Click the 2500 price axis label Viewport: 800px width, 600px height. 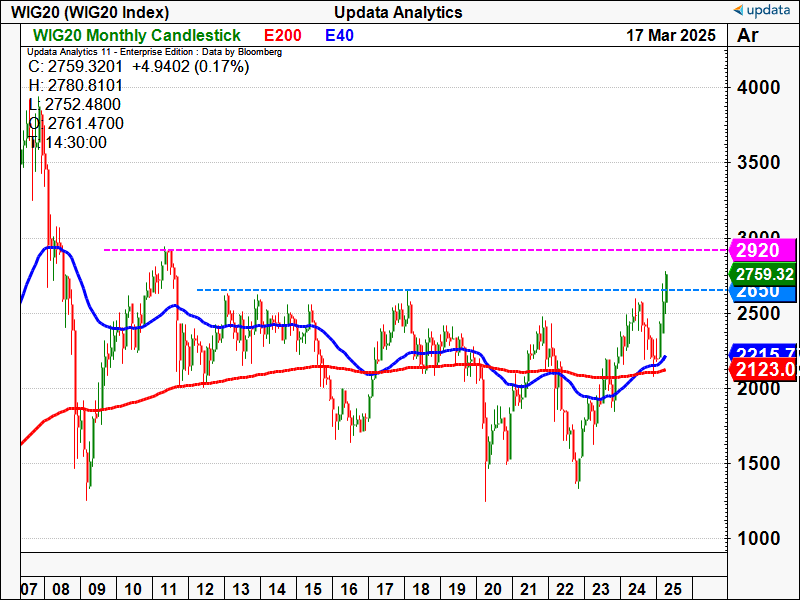[759, 313]
